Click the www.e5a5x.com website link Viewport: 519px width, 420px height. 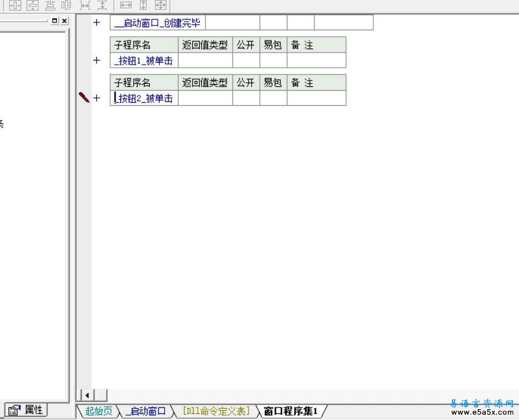click(x=482, y=413)
